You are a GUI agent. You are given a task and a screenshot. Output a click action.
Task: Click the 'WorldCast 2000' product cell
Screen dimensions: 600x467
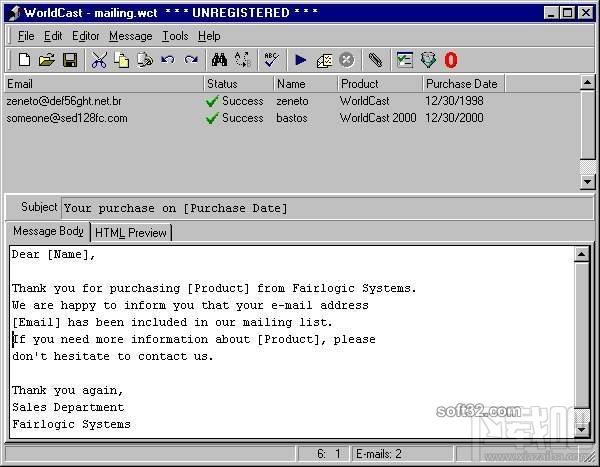pyautogui.click(x=378, y=118)
